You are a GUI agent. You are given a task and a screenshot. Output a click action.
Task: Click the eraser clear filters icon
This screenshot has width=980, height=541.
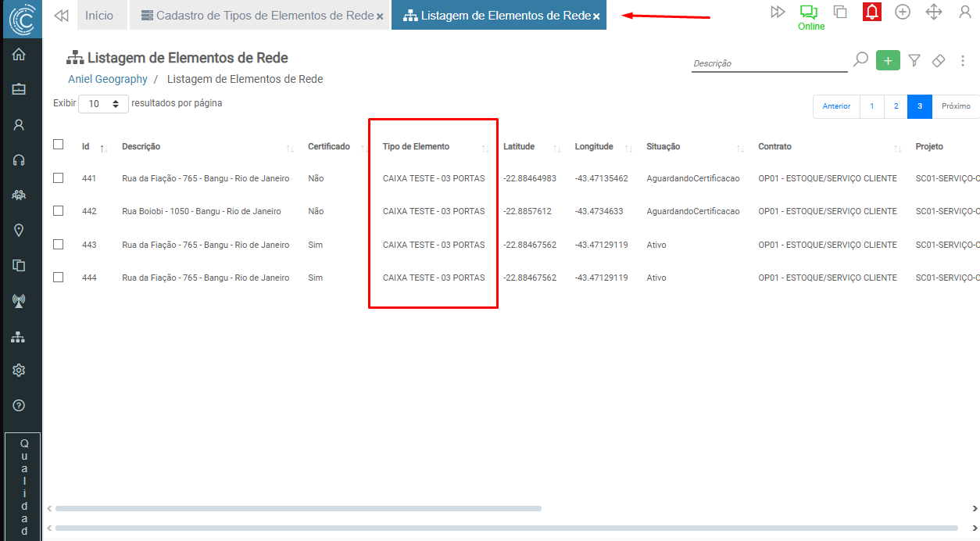tap(939, 60)
